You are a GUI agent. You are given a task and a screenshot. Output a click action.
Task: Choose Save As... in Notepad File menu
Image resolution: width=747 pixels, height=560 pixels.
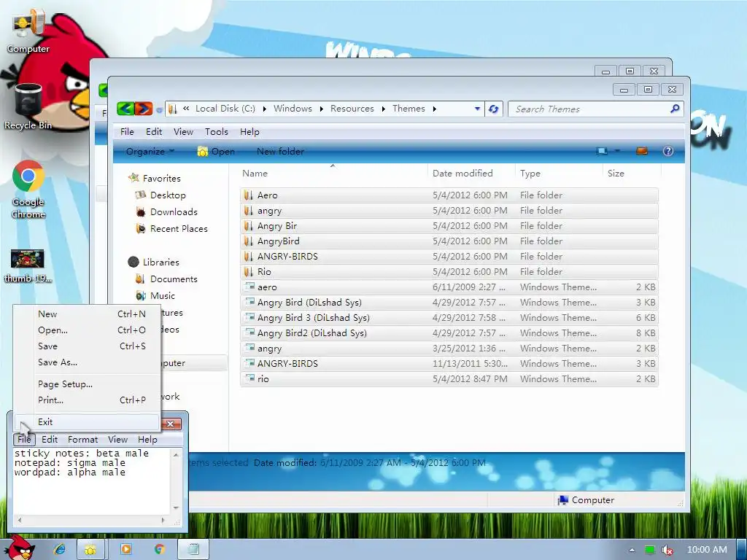tap(88, 362)
